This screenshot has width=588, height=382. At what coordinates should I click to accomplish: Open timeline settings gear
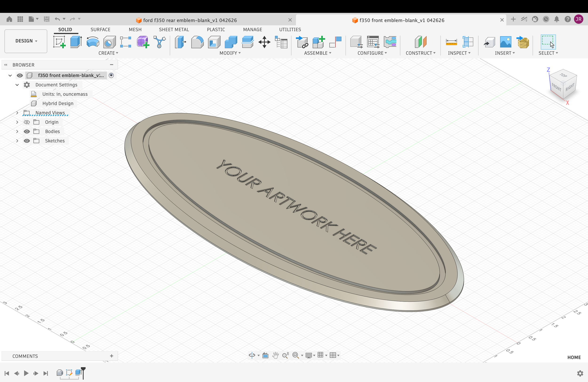580,373
